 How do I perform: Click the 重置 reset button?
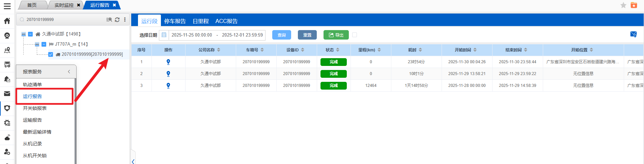click(307, 35)
